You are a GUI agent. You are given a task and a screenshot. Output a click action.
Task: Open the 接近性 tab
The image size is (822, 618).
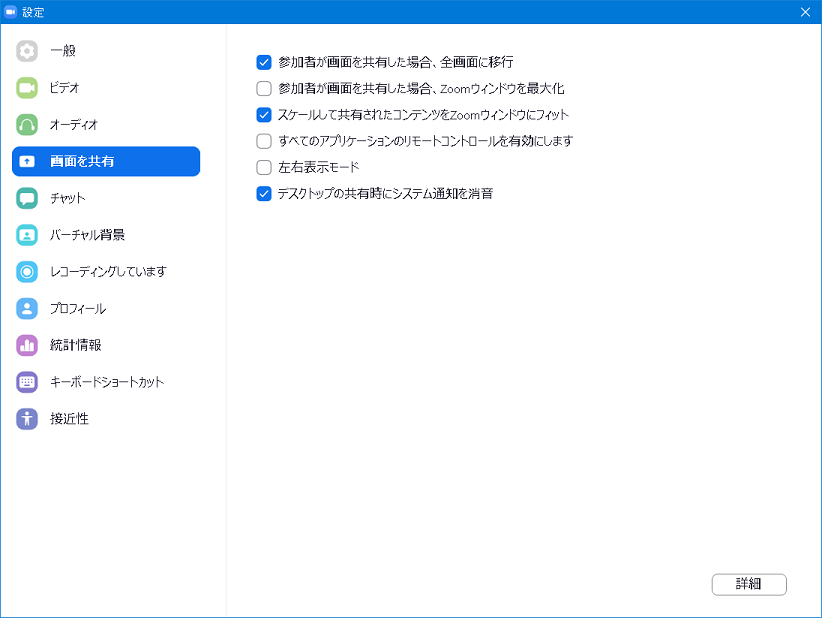[106, 419]
